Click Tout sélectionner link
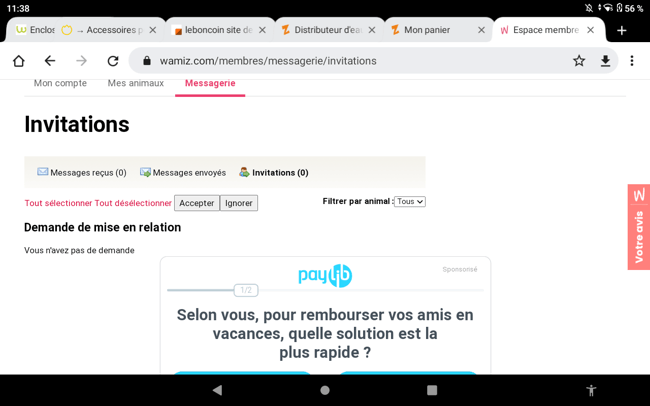This screenshot has height=406, width=650. pos(58,203)
